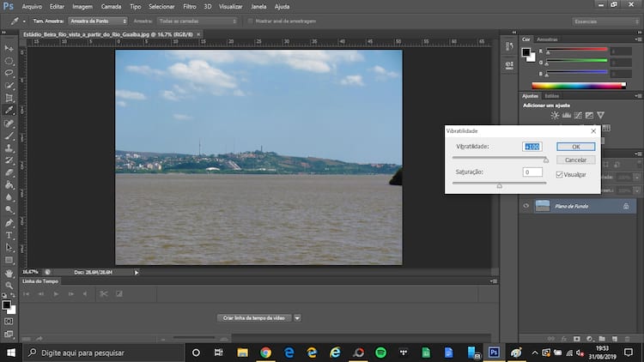Close the Vibratilidade dialog
644x362 pixels.
593,131
